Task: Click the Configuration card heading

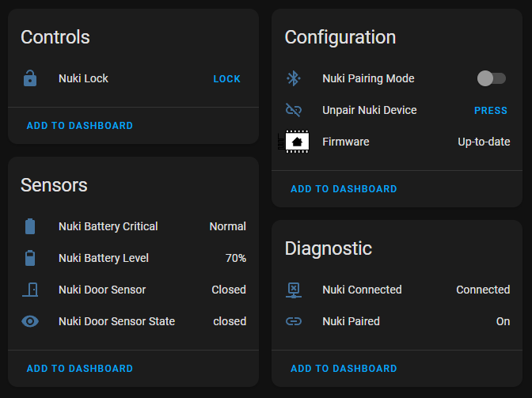Action: pyautogui.click(x=340, y=37)
